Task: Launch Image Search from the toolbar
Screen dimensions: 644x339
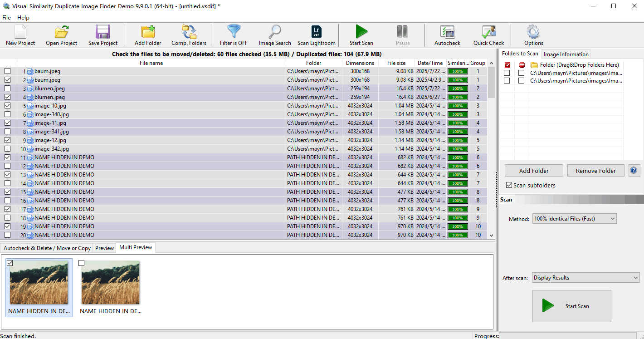Action: [x=275, y=35]
